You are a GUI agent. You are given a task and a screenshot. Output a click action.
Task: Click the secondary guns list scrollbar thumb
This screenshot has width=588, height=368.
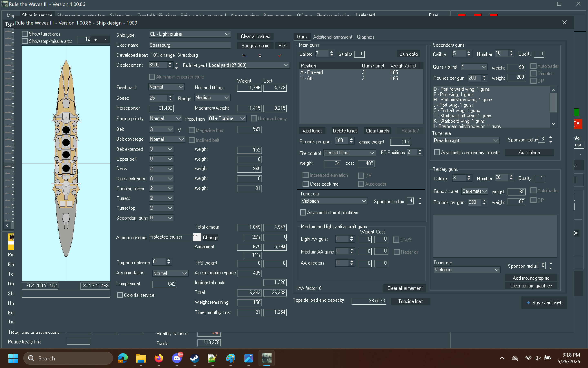coord(553,103)
